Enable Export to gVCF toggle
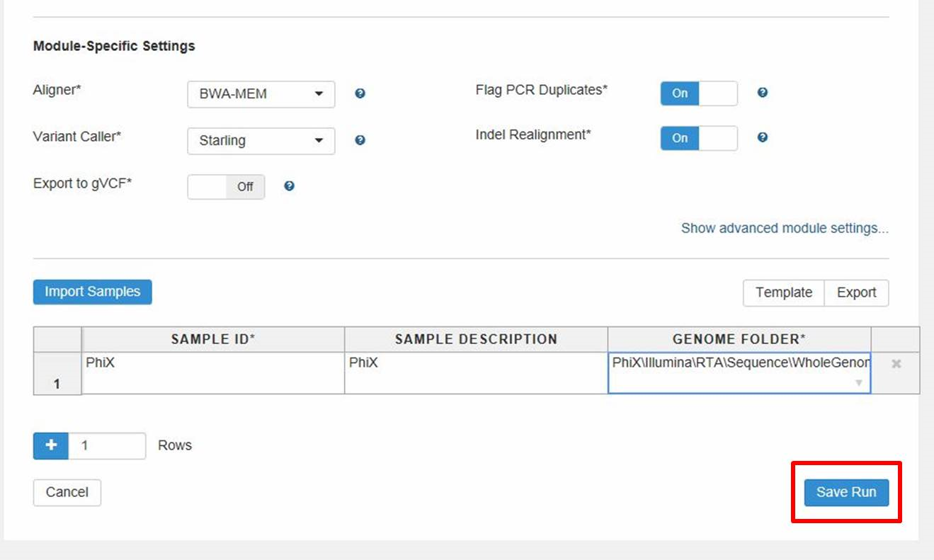 (226, 187)
